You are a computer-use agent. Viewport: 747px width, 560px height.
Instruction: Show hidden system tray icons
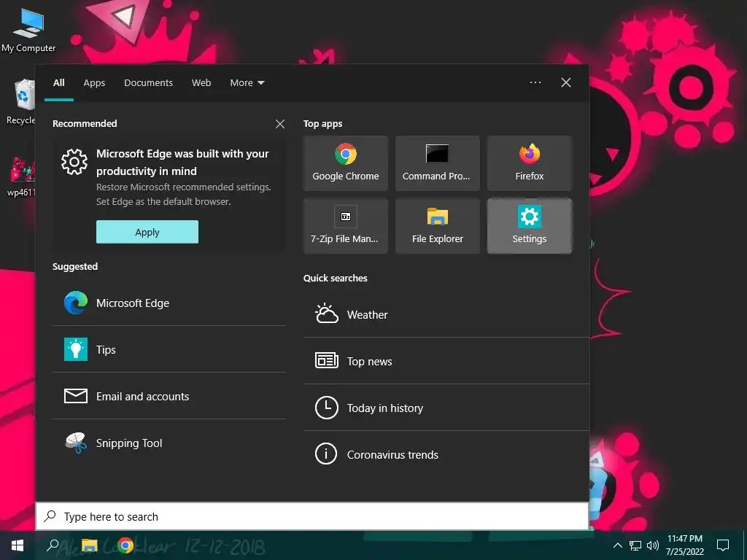(x=617, y=545)
